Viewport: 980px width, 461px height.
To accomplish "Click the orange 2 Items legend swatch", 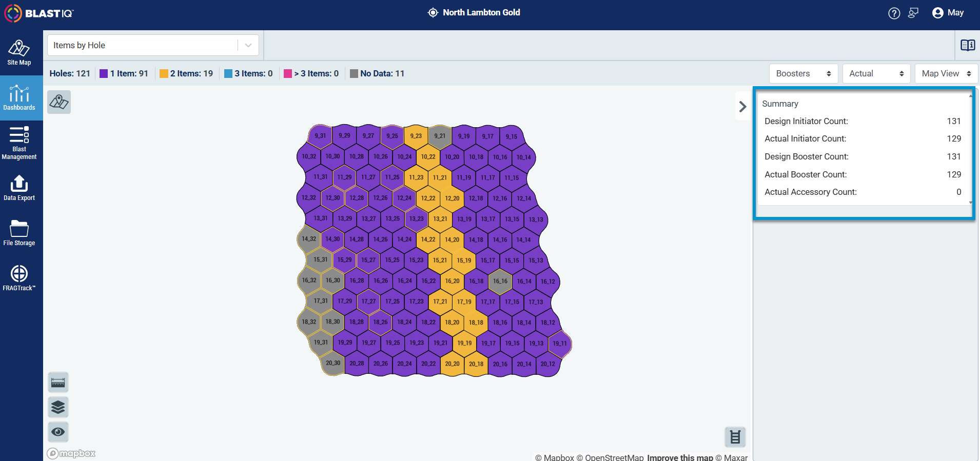I will [x=164, y=74].
